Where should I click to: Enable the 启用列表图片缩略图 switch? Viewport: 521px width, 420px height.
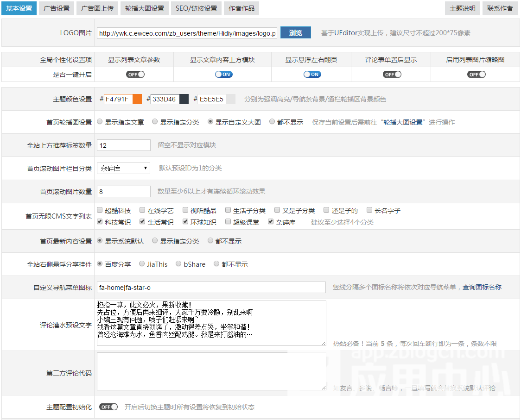point(475,75)
